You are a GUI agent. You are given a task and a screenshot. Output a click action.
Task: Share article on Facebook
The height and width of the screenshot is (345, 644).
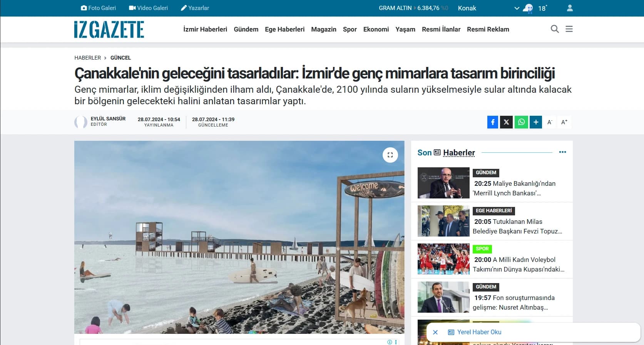click(493, 122)
